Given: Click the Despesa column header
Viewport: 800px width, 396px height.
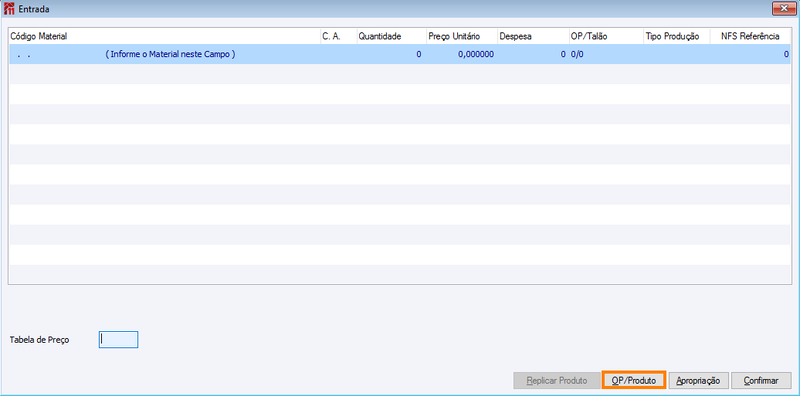Looking at the screenshot, I should 533,36.
